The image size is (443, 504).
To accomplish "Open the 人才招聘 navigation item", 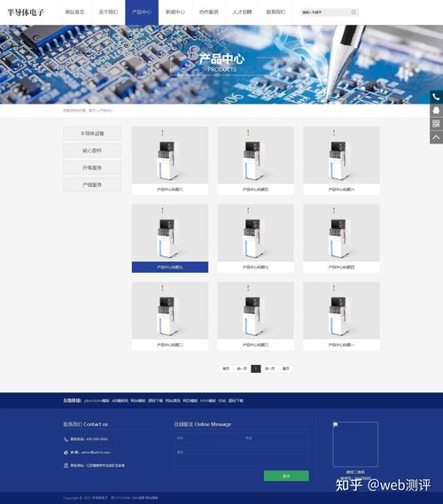I will pyautogui.click(x=242, y=12).
